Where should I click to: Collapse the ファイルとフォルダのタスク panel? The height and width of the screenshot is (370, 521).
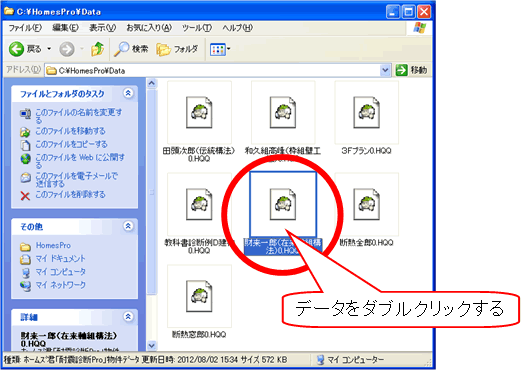pos(128,93)
